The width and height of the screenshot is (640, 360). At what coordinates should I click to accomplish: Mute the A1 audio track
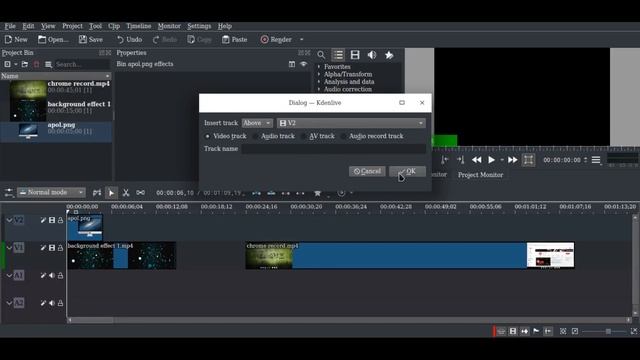click(x=52, y=276)
